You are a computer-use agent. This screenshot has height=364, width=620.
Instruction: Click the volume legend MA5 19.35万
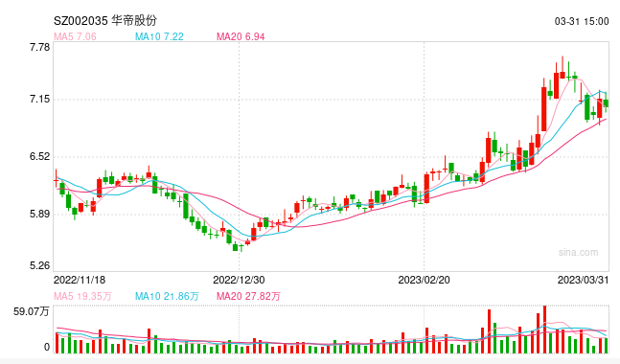coord(82,296)
